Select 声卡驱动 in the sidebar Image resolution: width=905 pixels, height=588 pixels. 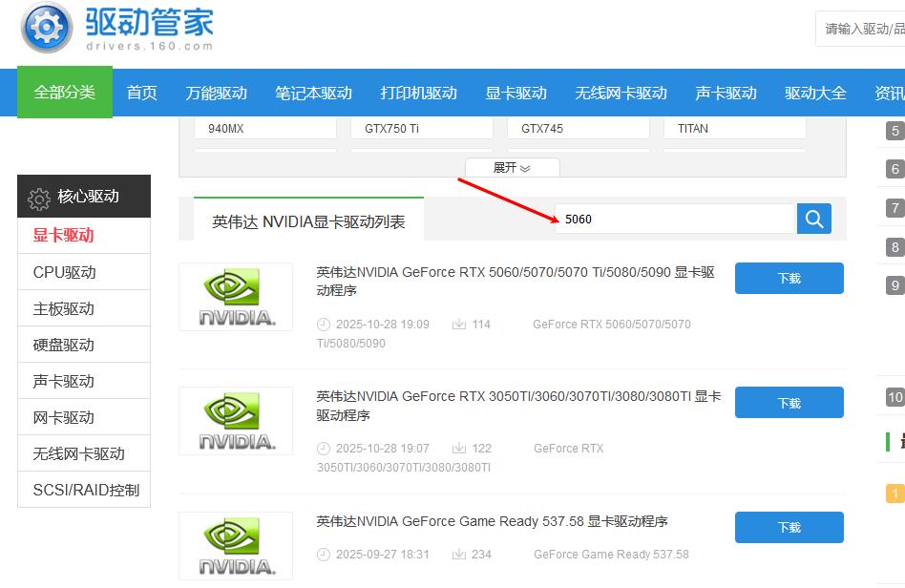pyautogui.click(x=84, y=381)
